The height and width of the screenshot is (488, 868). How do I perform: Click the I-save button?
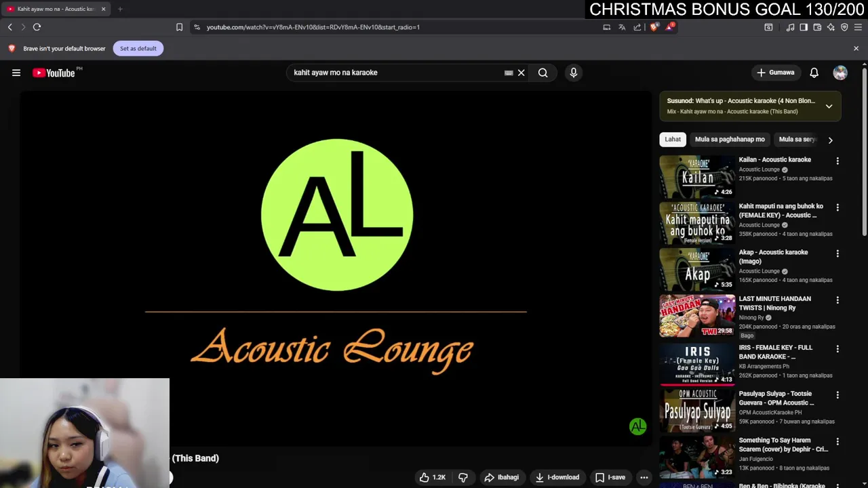tap(610, 477)
